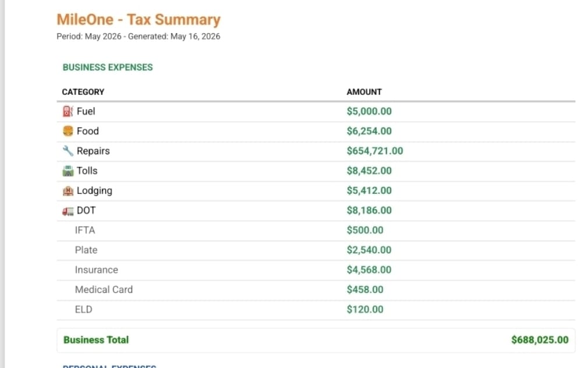Click the Repairs wrench icon

coord(68,151)
